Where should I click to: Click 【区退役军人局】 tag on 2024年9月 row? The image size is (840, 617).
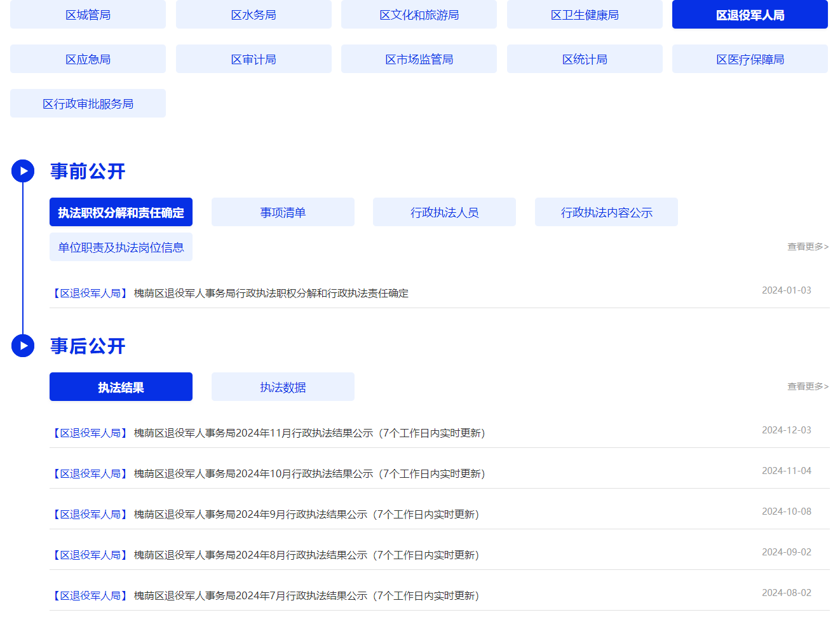click(90, 514)
